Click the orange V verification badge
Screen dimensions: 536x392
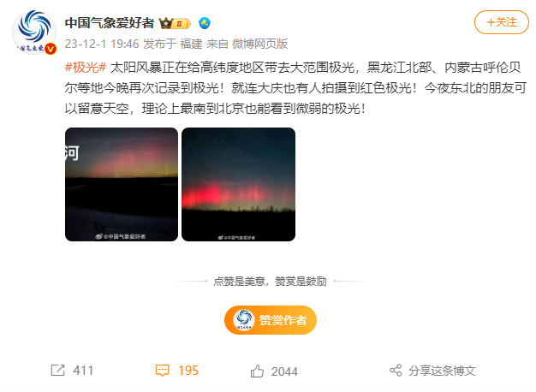(51, 49)
